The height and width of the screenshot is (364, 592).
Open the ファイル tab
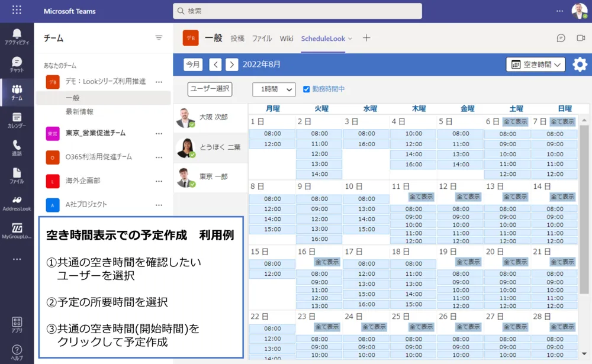click(x=262, y=38)
